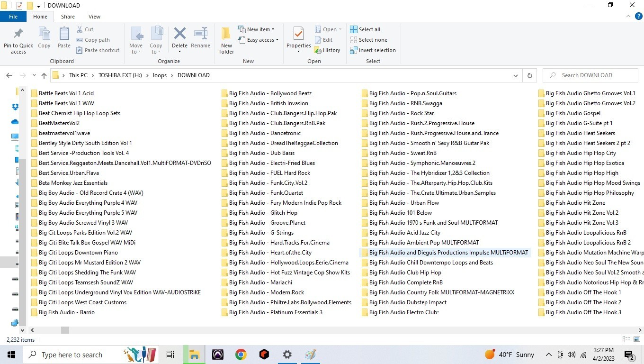Click the Windows Start button
This screenshot has height=364, width=644.
pos(11,355)
